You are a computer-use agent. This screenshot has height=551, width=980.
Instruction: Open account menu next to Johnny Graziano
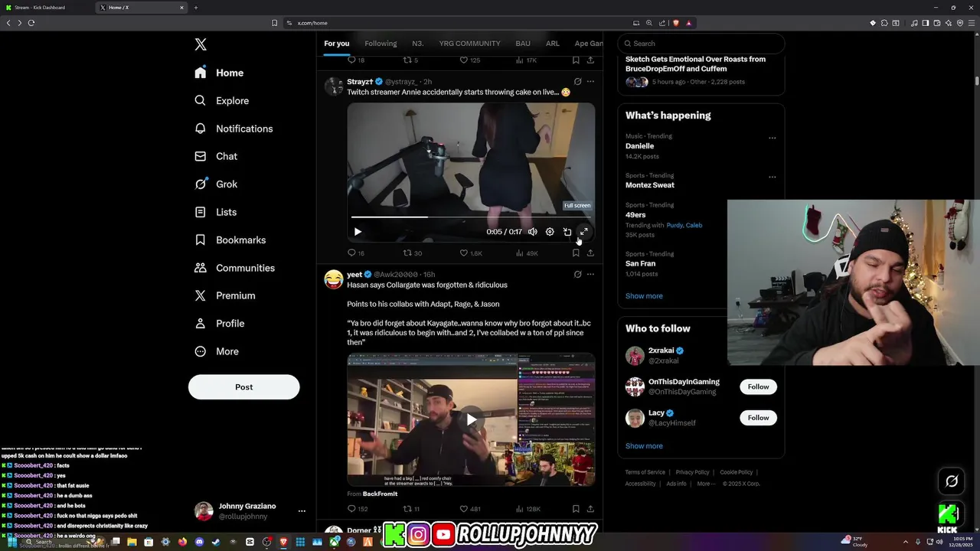(x=302, y=511)
